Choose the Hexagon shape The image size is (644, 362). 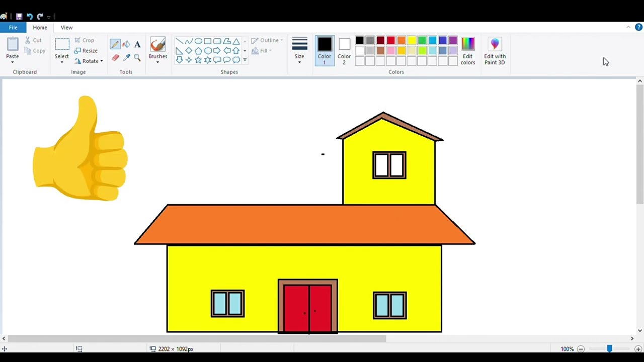click(208, 51)
